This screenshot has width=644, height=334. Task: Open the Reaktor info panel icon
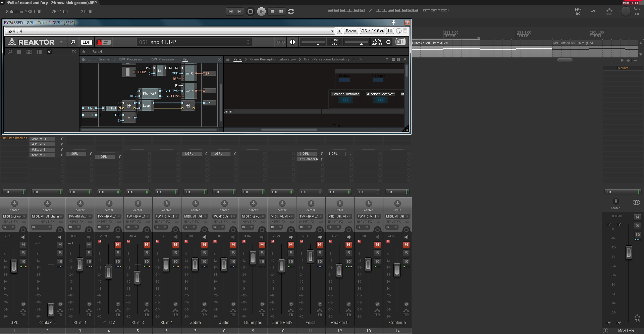(292, 42)
